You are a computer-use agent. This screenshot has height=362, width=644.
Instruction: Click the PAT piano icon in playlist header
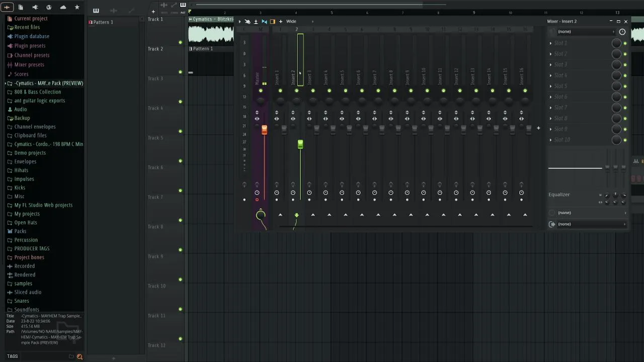tap(183, 5)
